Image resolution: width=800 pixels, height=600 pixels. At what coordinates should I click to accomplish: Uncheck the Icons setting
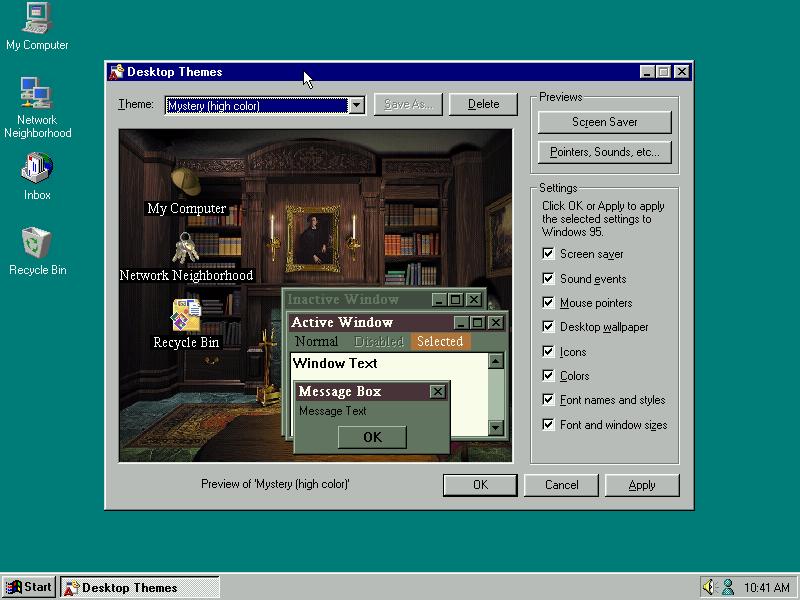[x=548, y=351]
